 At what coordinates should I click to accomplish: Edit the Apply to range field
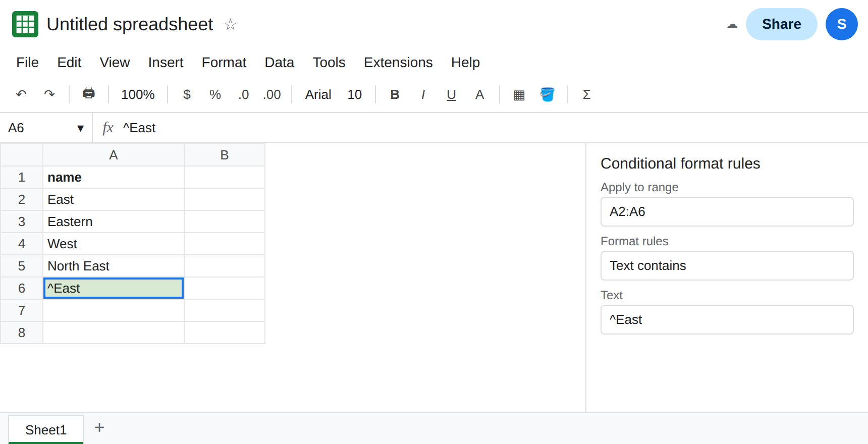pyautogui.click(x=727, y=211)
